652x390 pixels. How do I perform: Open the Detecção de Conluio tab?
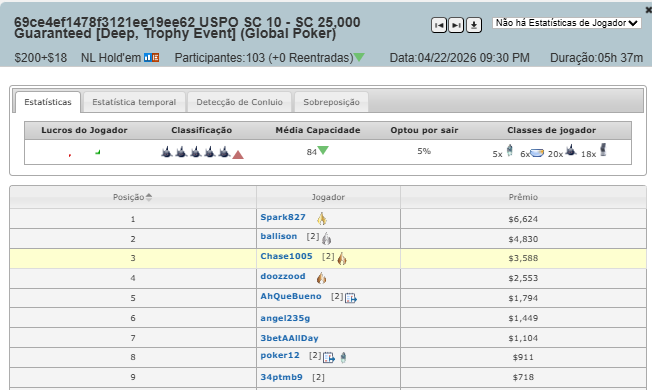(x=239, y=102)
